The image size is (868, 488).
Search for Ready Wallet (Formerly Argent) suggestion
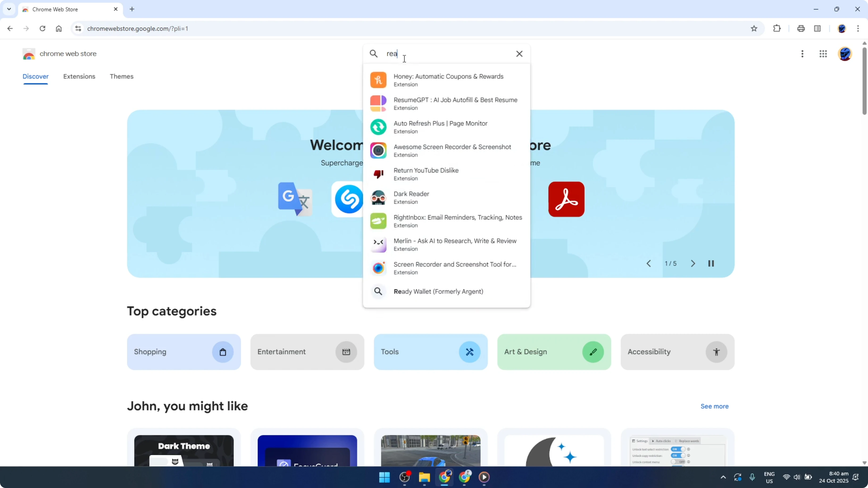[447, 291]
